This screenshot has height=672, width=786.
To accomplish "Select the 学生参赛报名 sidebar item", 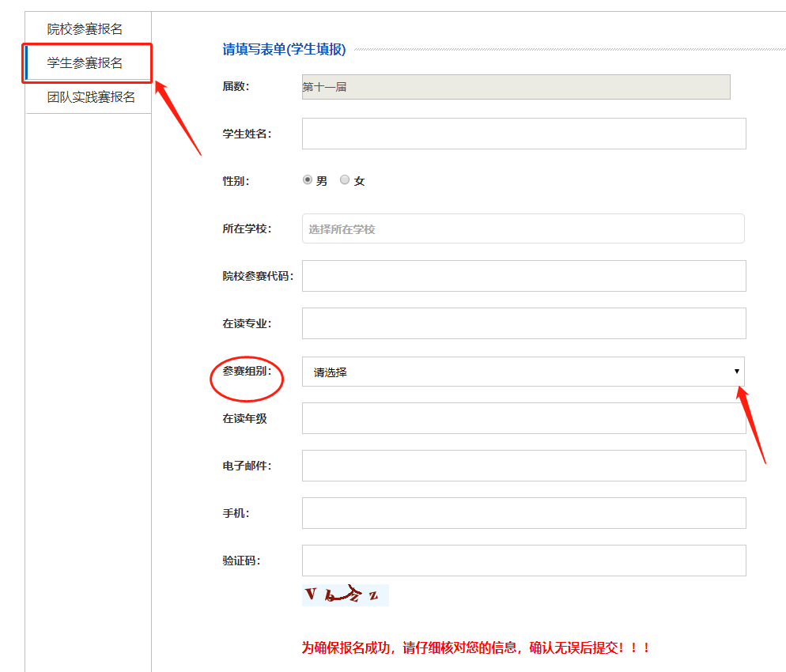I will [85, 63].
